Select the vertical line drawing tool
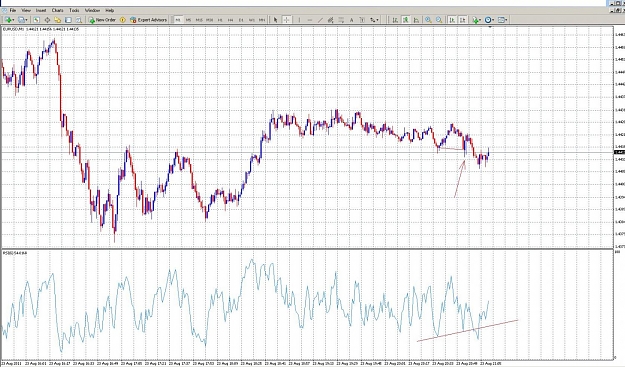The image size is (625, 367). (x=299, y=20)
